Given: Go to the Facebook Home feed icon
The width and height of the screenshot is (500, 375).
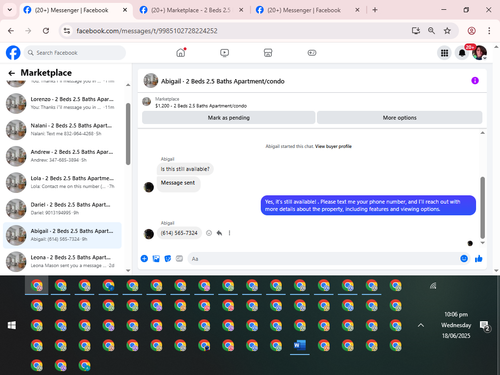Looking at the screenshot, I should (181, 53).
